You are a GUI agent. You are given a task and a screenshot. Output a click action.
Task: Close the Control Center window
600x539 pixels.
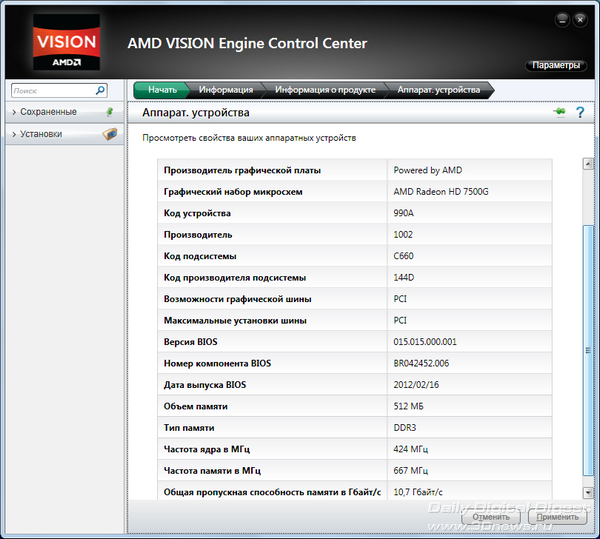click(x=580, y=20)
